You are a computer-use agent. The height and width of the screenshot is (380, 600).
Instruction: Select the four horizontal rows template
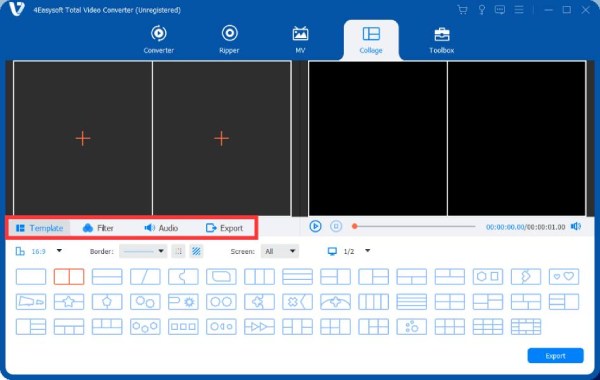point(412,302)
